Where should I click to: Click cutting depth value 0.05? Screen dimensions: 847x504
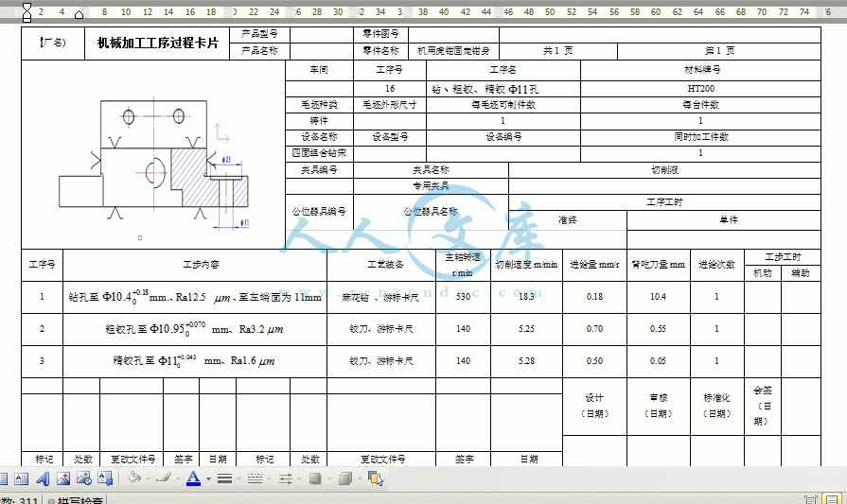click(x=658, y=361)
